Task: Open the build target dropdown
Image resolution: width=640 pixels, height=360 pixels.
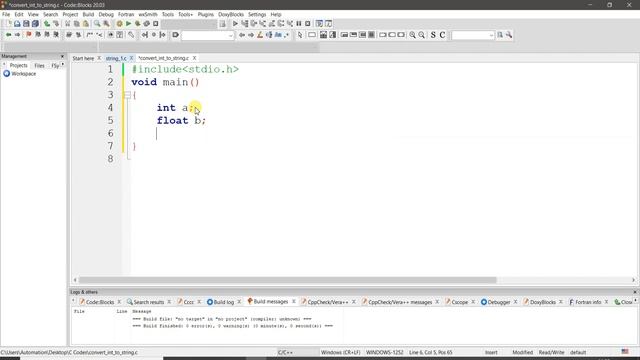Action: point(189,24)
